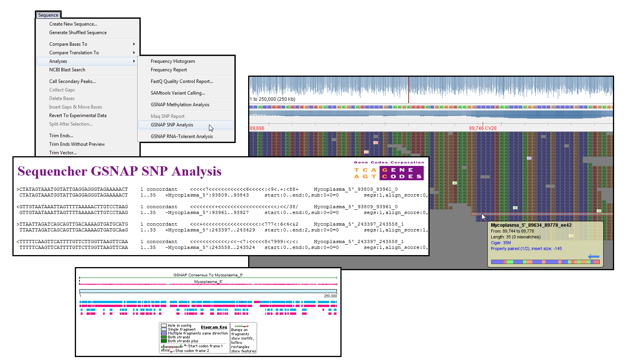Click NCBI Blast Search
The image size is (630, 364).
[x=67, y=70]
